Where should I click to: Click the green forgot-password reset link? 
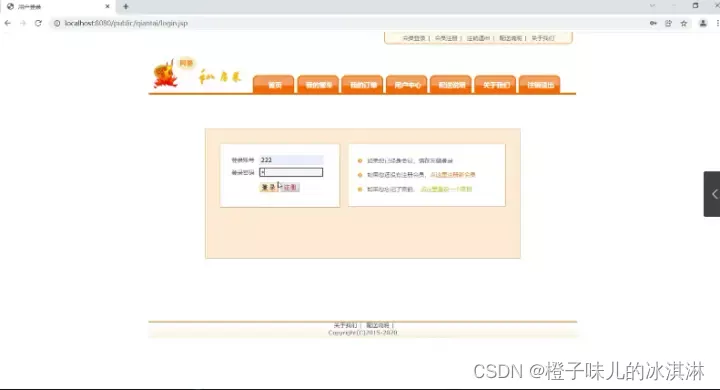click(446, 189)
